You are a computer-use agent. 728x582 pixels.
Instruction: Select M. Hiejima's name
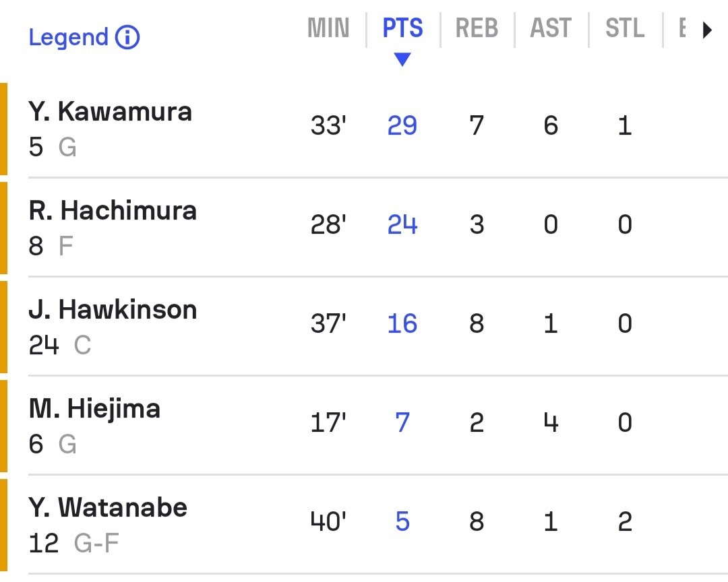(94, 409)
